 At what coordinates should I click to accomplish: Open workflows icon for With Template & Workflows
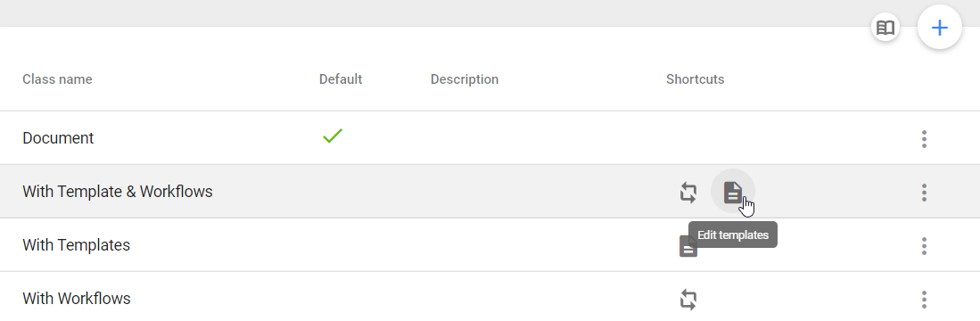tap(688, 192)
